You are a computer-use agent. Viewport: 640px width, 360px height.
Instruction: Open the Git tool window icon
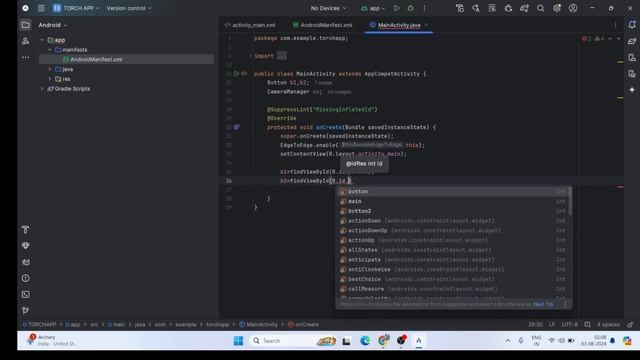[x=25, y=311]
